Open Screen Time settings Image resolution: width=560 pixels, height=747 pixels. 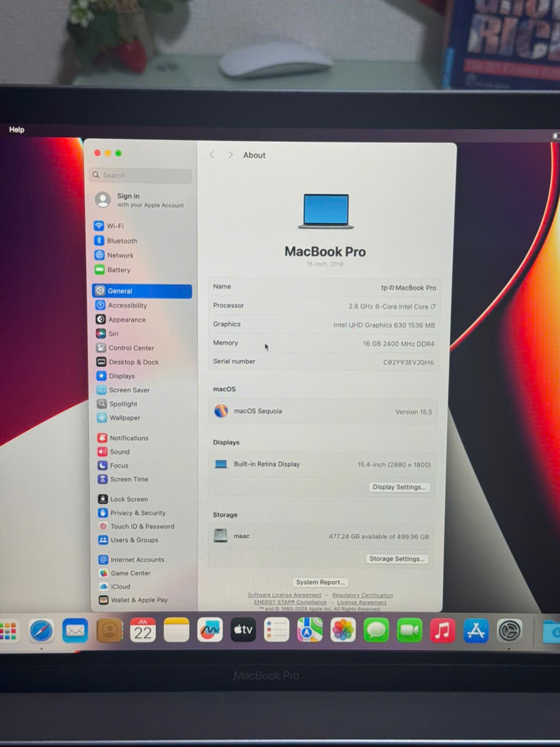(123, 479)
